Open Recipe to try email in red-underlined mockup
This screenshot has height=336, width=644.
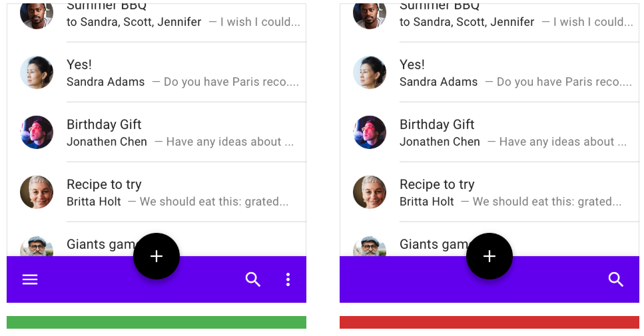[x=513, y=192]
